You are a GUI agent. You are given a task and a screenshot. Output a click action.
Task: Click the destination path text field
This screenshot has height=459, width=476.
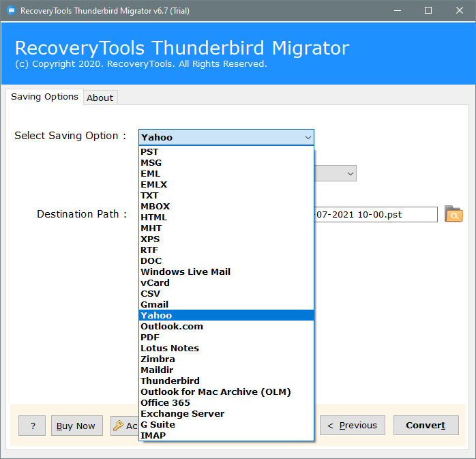[376, 215]
